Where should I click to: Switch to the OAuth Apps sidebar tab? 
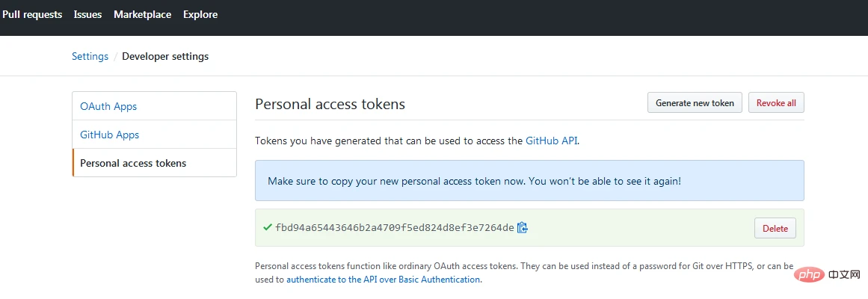point(108,106)
